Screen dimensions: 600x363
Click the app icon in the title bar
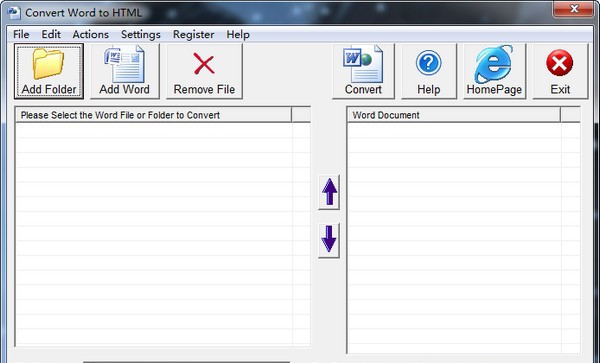14,12
